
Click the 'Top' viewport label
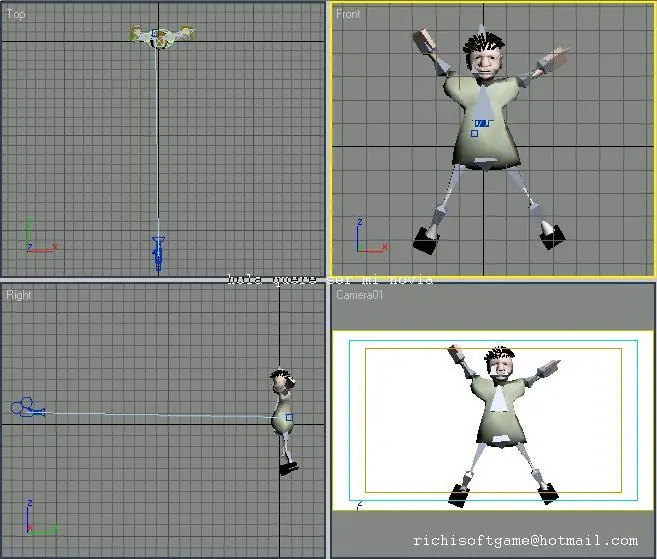[16, 14]
